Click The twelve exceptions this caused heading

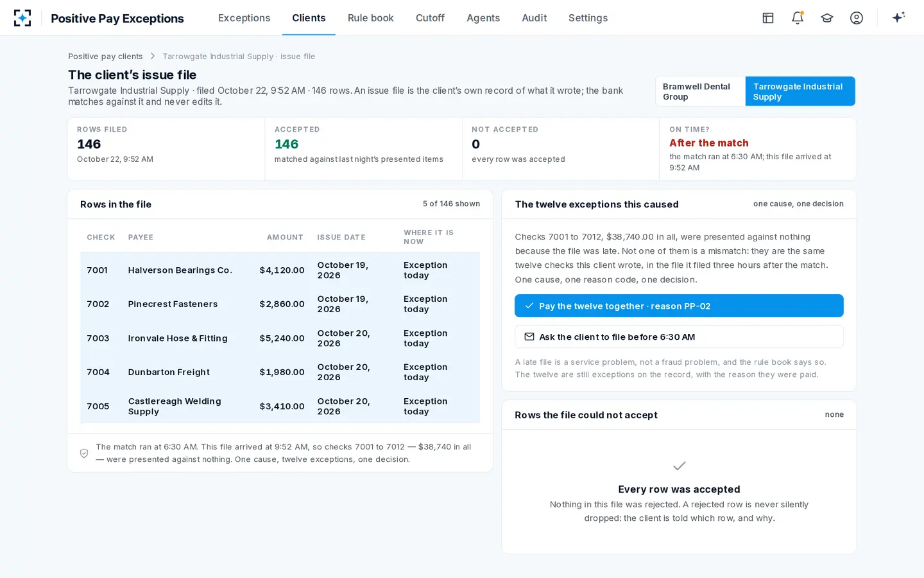(x=597, y=204)
